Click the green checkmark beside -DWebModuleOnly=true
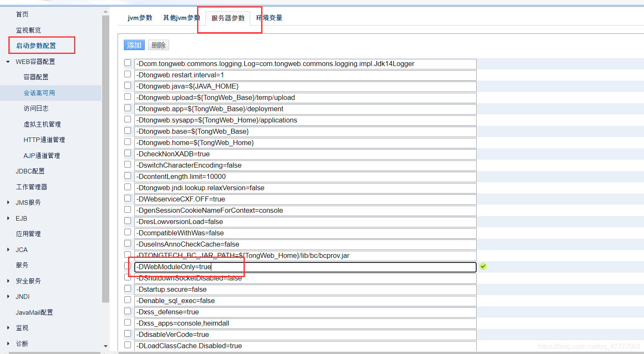The width and height of the screenshot is (644, 354). pos(483,266)
